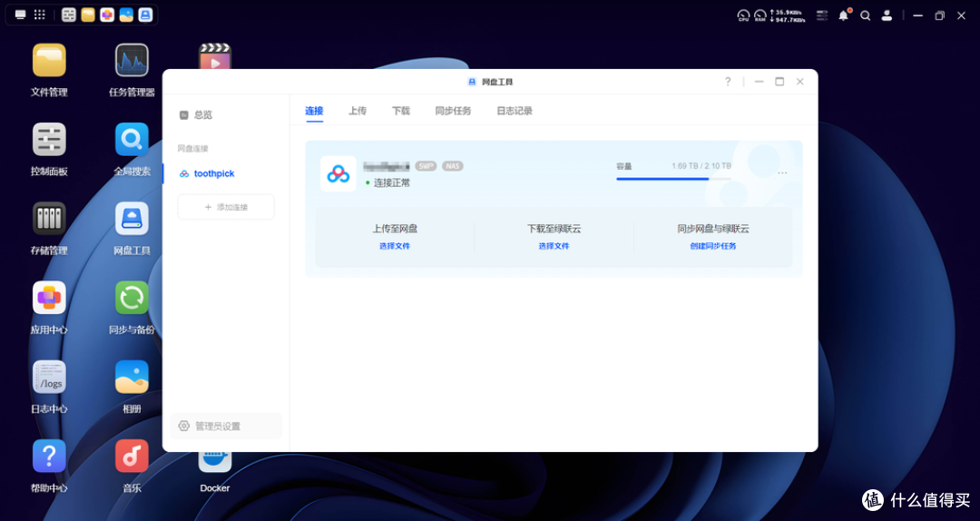Image resolution: width=980 pixels, height=521 pixels.
Task: Click the 1.69 TB / 2.10 TB capacity text
Action: tap(701, 166)
